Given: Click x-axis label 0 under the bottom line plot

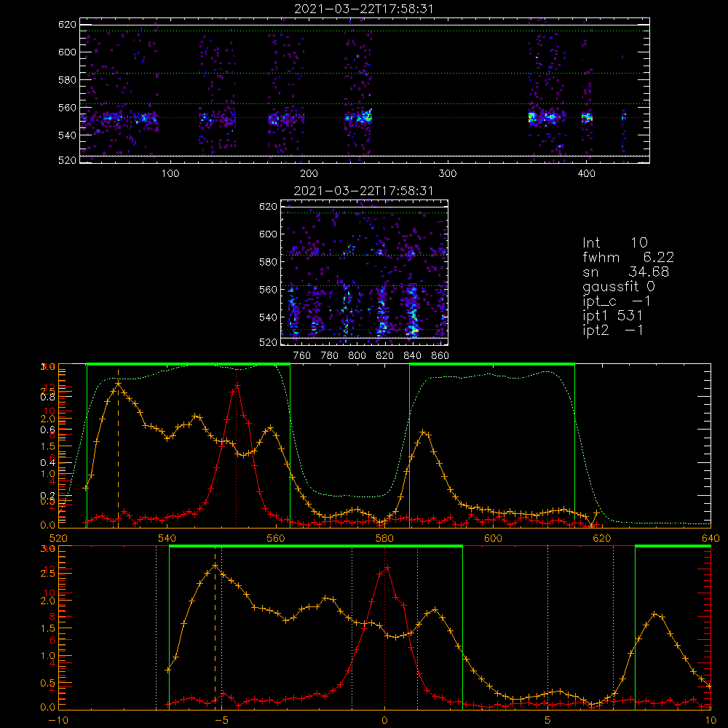Looking at the screenshot, I should pyautogui.click(x=384, y=721).
